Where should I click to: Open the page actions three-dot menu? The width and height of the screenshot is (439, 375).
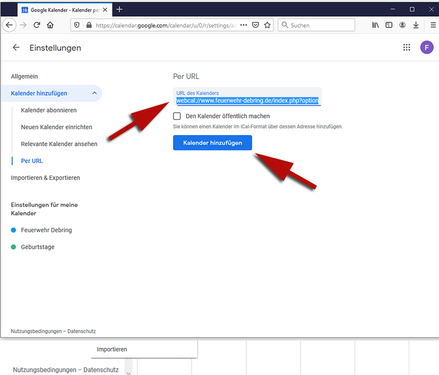tap(244, 25)
